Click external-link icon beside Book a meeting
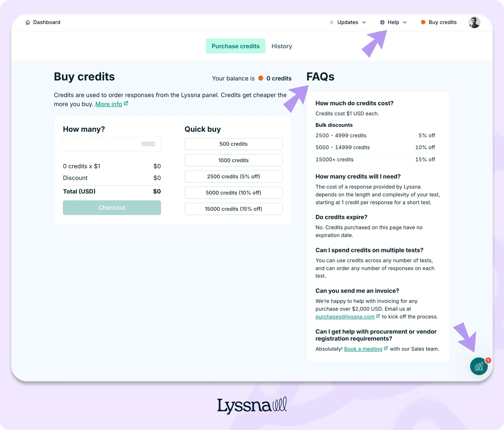Screen dimensions: 504x430 point(386,348)
